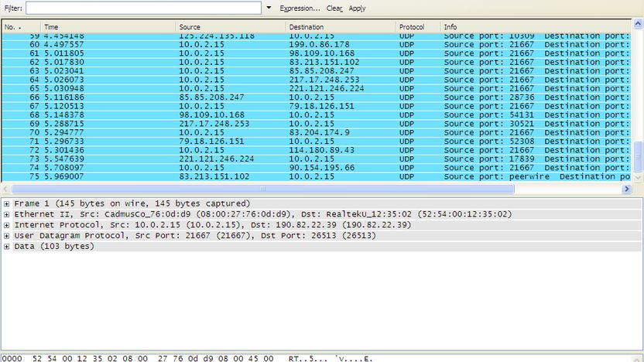Screen dimensions: 644x362
Task: Click packet list vertical scrollbar up arrow
Action: tap(638, 24)
